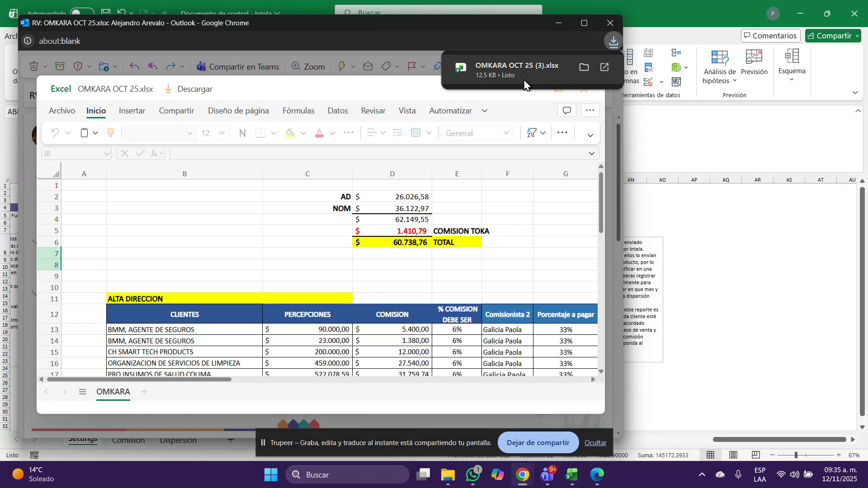The width and height of the screenshot is (868, 488).
Task: Click the delete trash icon in Outlook
Action: pyautogui.click(x=35, y=66)
